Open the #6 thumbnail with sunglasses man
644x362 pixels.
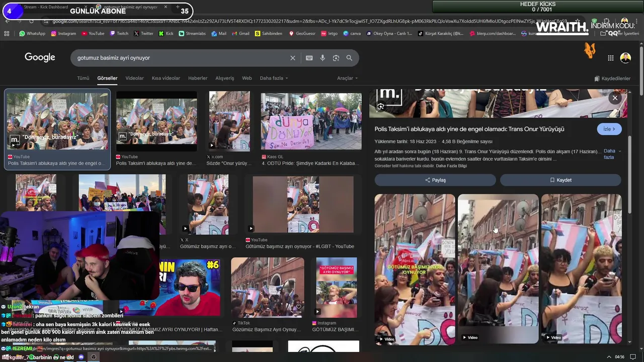coord(170,287)
